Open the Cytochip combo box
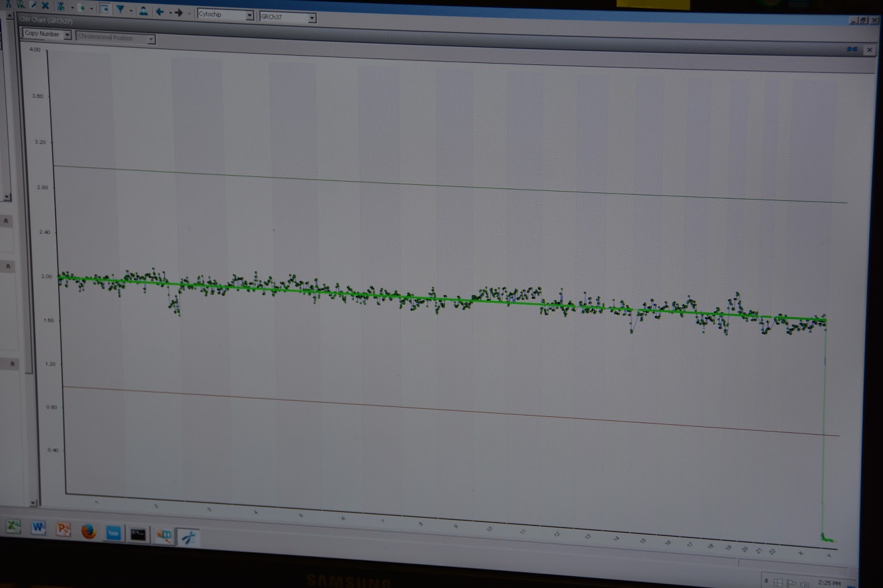This screenshot has height=588, width=883. [225, 15]
